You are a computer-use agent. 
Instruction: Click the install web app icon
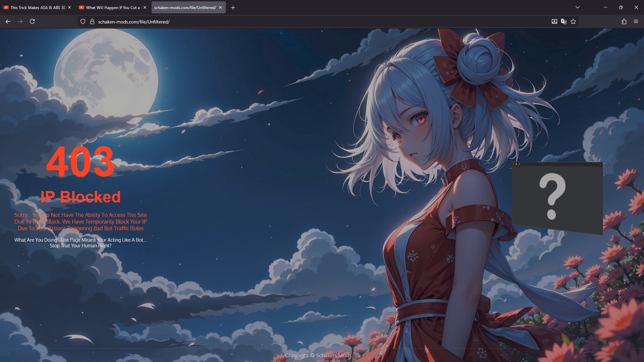[554, 21]
